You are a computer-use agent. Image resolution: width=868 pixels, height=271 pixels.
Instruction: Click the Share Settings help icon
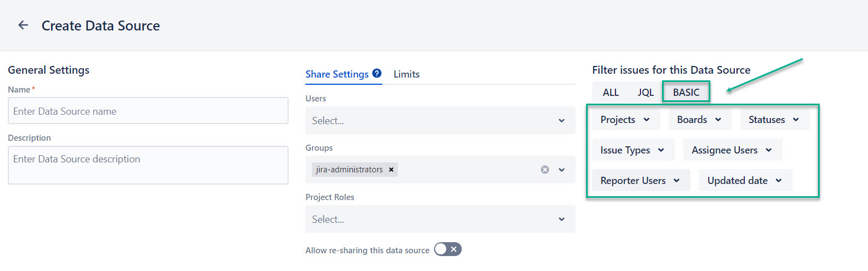(x=377, y=74)
